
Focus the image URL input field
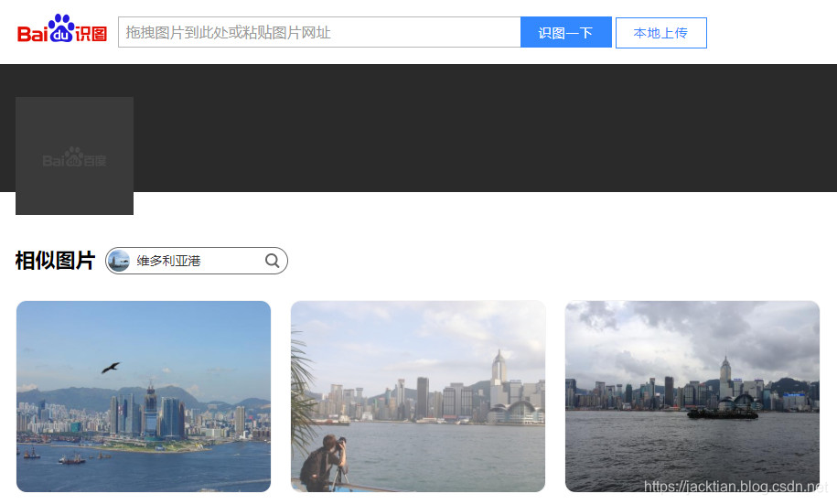click(x=319, y=32)
